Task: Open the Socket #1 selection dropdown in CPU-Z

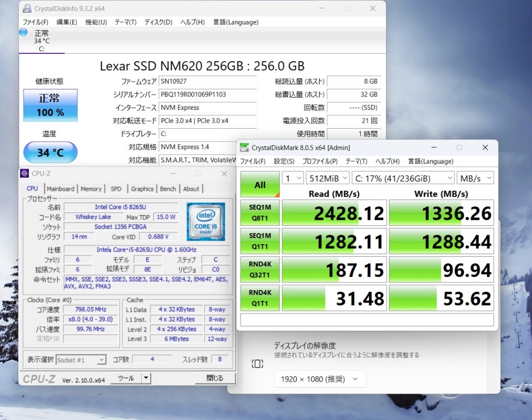Action: tap(81, 360)
